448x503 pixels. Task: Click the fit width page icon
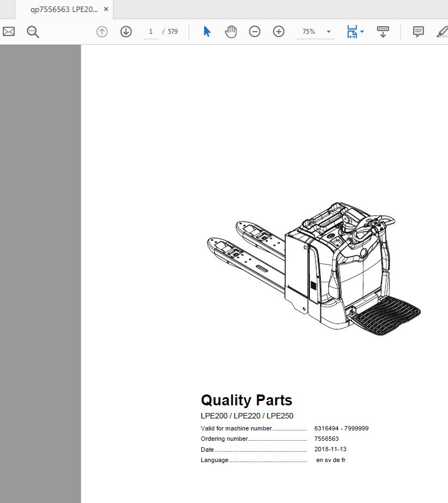point(352,32)
